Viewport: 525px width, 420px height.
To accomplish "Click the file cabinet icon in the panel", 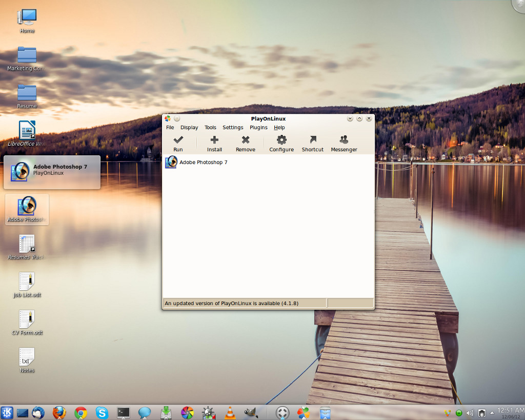I will 325,413.
